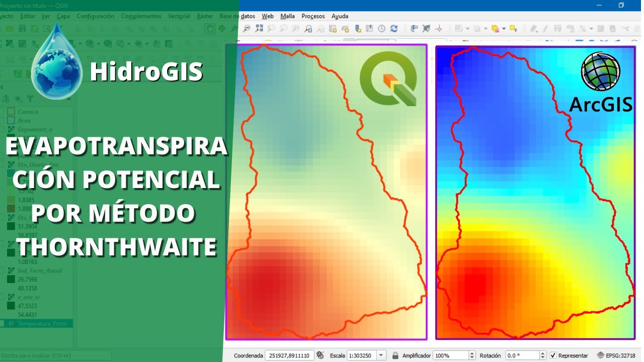This screenshot has width=644, height=362.
Task: Toggle visibility checkbox of Area layer
Action: (3, 120)
